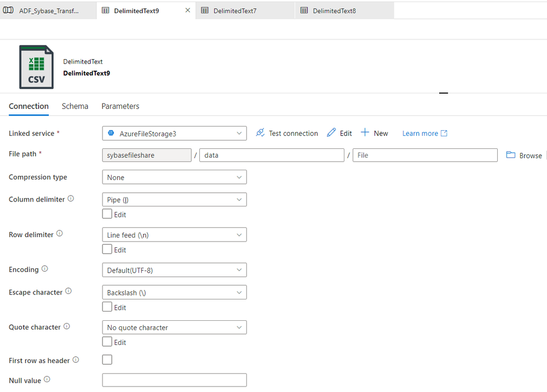Image resolution: width=547 pixels, height=392 pixels.
Task: Open the Linked service dropdown
Action: pos(174,134)
